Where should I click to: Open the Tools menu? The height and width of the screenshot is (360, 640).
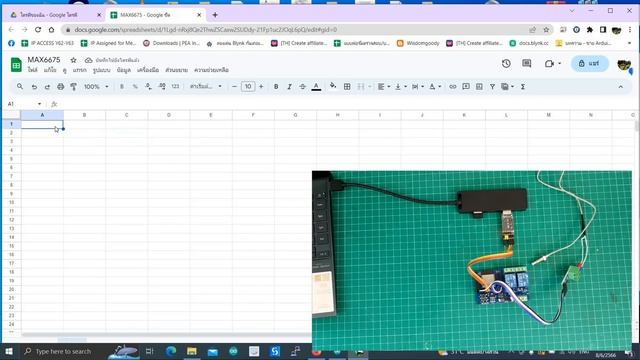click(x=148, y=70)
